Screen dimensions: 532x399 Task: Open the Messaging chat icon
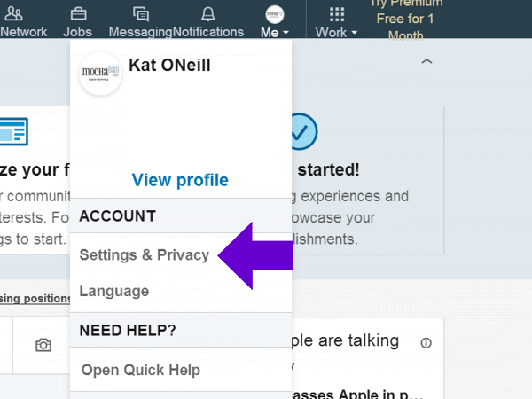(140, 13)
